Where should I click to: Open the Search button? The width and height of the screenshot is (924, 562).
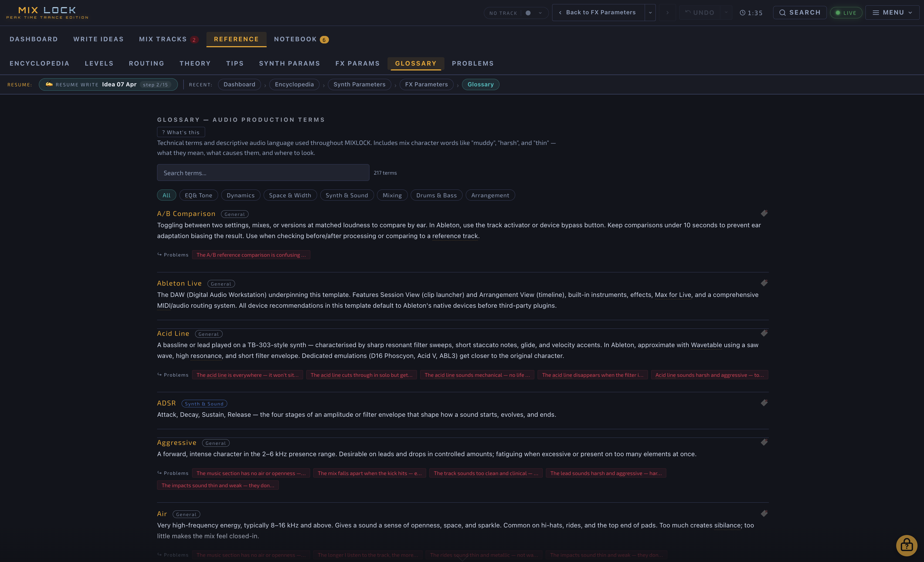click(800, 13)
